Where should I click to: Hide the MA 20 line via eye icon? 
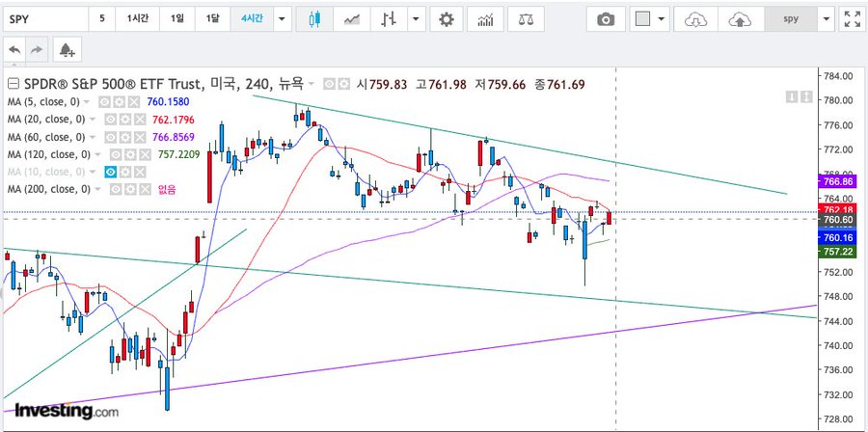click(x=110, y=120)
